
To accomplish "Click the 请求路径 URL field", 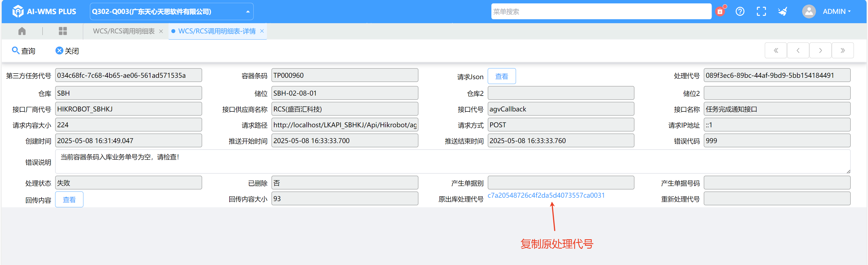I will point(345,125).
